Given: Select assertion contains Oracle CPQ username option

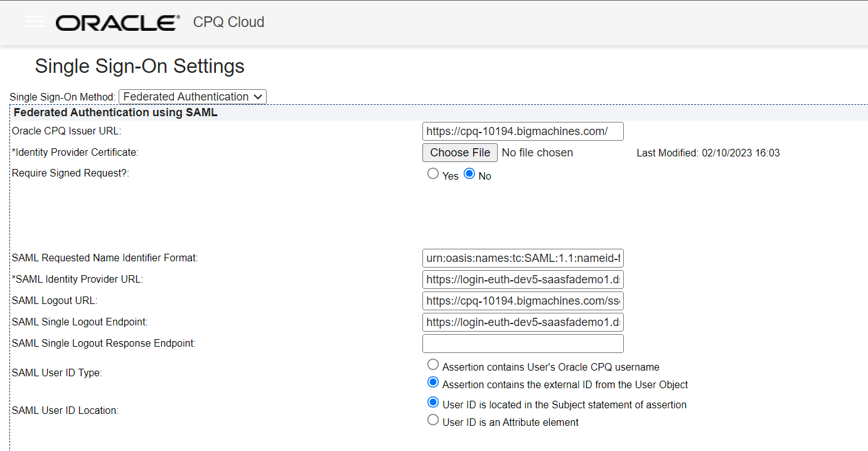Looking at the screenshot, I should pos(433,364).
